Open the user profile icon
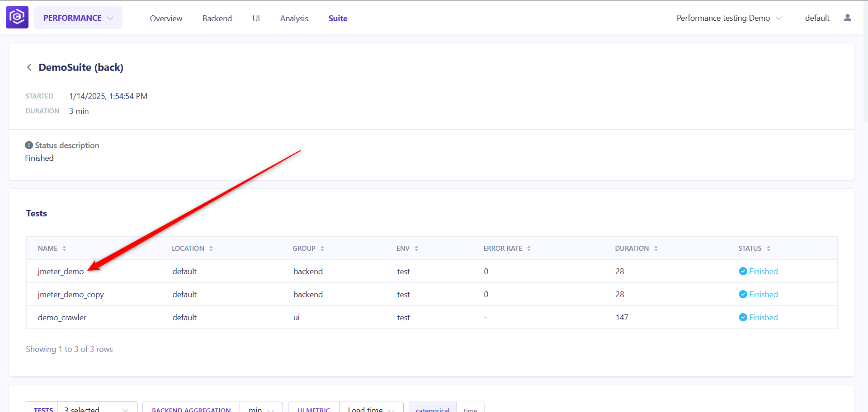 click(848, 18)
